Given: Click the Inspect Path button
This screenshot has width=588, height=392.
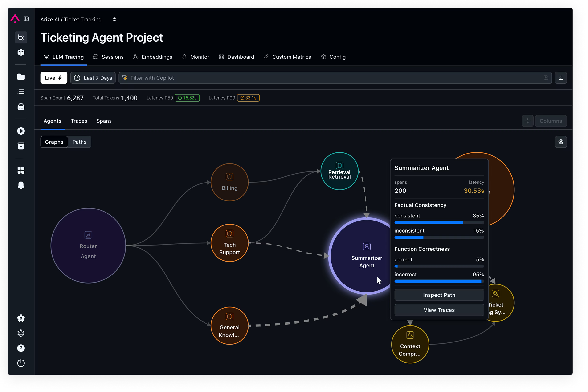Looking at the screenshot, I should click(x=439, y=295).
